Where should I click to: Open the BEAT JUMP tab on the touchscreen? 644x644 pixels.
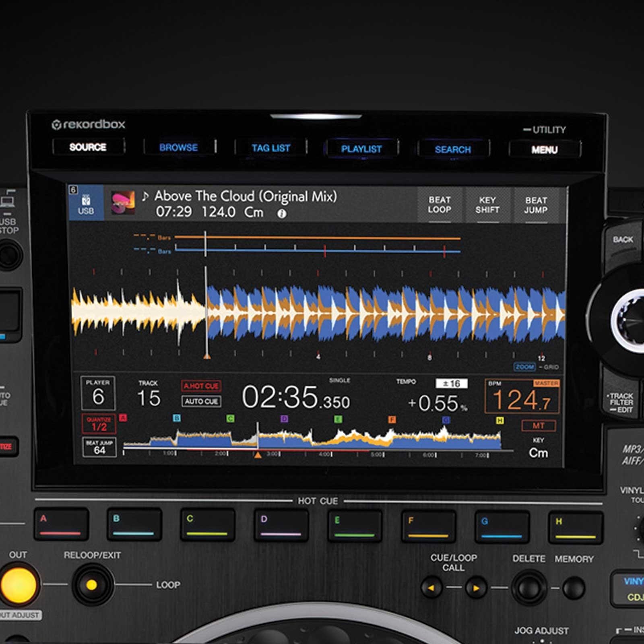(x=536, y=205)
